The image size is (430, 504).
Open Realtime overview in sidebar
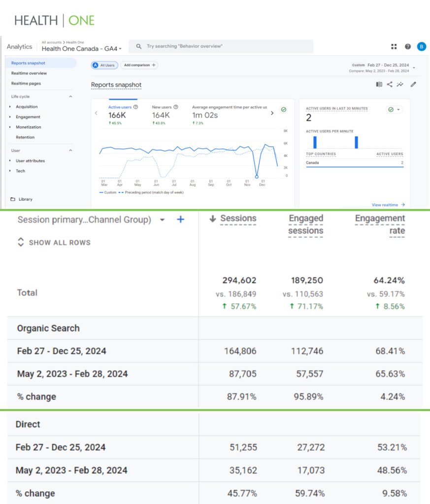point(29,73)
